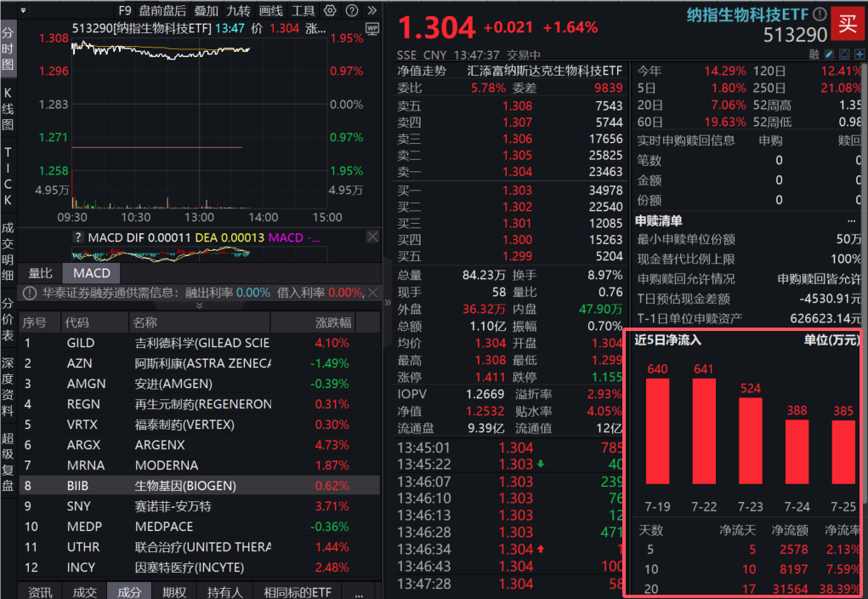The width and height of the screenshot is (868, 599).
Task: Toggle the middle panel collapse arrow
Action: pos(388,303)
